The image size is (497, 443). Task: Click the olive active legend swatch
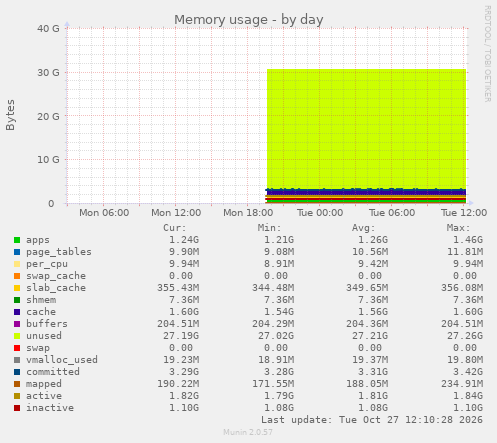[x=17, y=396]
